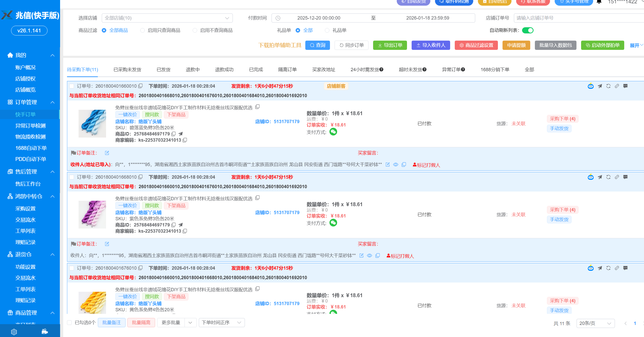Click the robot auto-order icon on first order

point(591,86)
